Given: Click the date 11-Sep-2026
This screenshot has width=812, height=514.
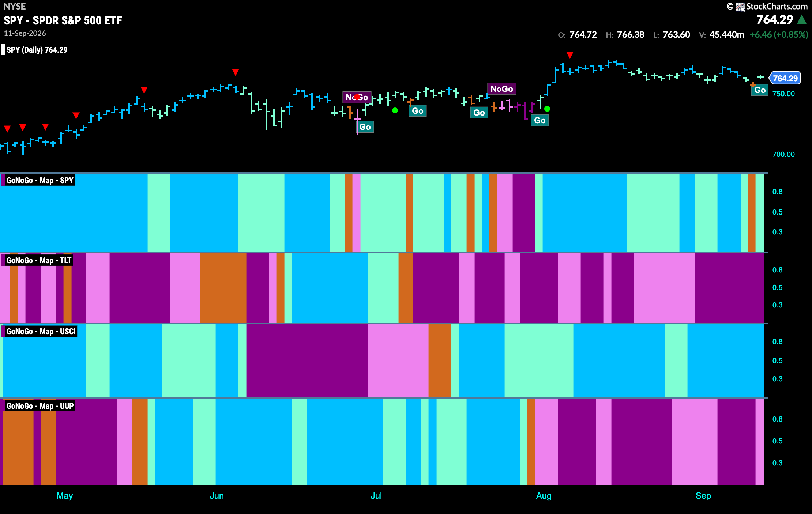Looking at the screenshot, I should (25, 33).
